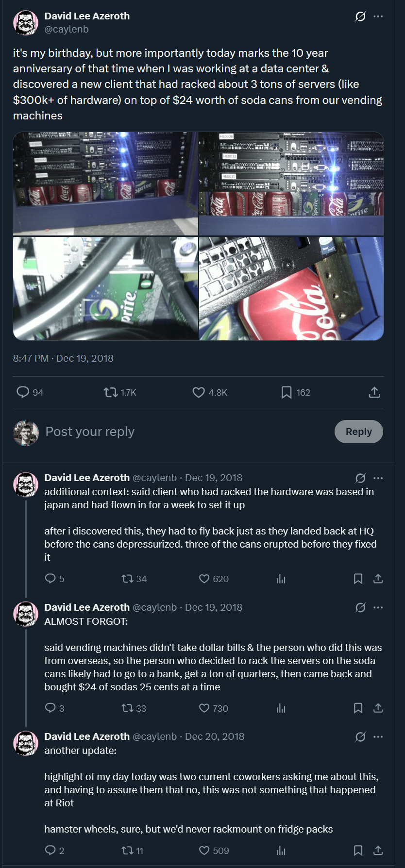
Task: Like the 'additional context' reply tweet
Action: pos(204,579)
